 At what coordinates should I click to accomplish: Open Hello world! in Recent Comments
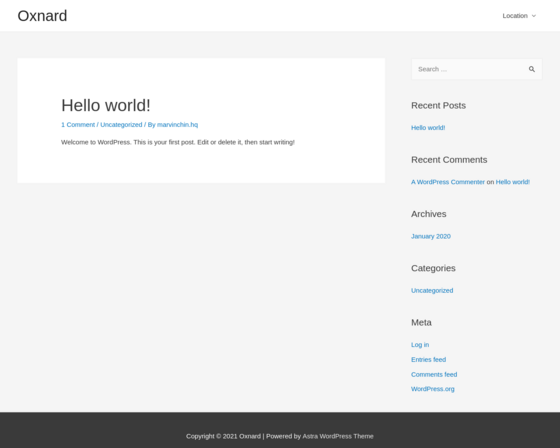tap(512, 182)
